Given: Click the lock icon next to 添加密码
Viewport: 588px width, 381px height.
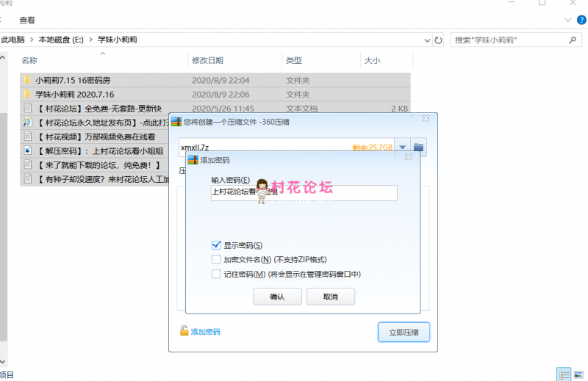Looking at the screenshot, I should [184, 331].
